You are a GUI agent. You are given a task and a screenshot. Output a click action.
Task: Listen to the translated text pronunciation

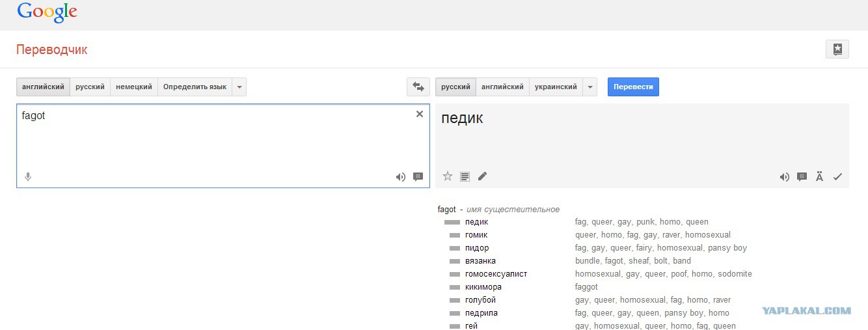click(785, 176)
